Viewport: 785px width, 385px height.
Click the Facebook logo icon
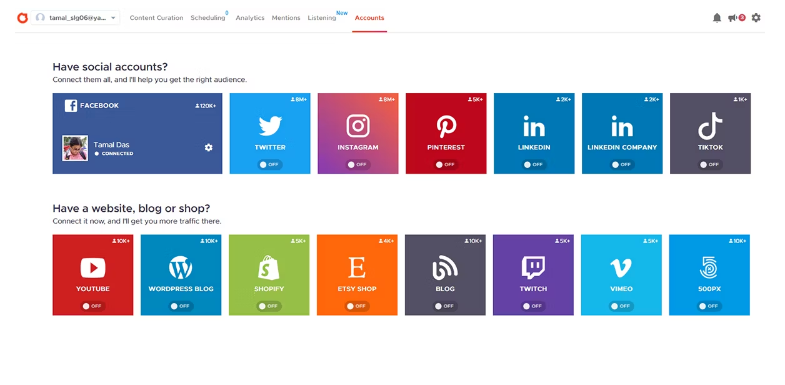[71, 106]
